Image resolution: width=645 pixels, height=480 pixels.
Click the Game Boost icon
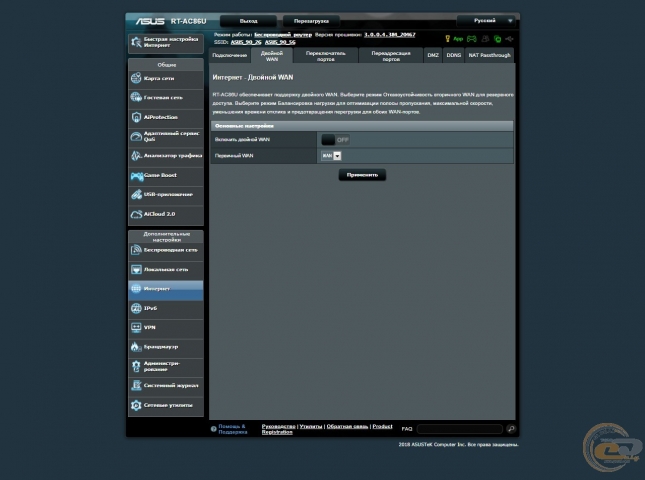pyautogui.click(x=137, y=175)
